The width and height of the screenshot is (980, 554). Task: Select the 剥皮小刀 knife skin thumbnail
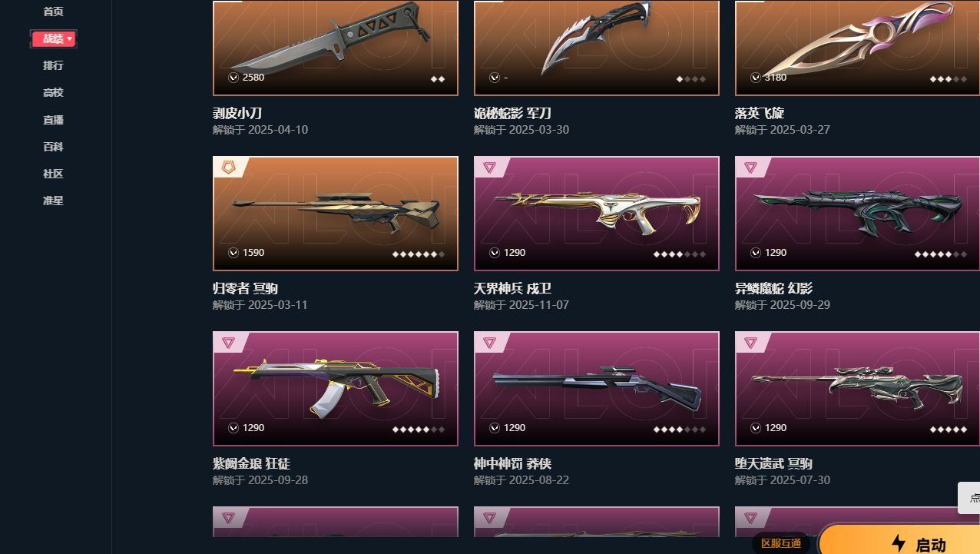pyautogui.click(x=336, y=48)
